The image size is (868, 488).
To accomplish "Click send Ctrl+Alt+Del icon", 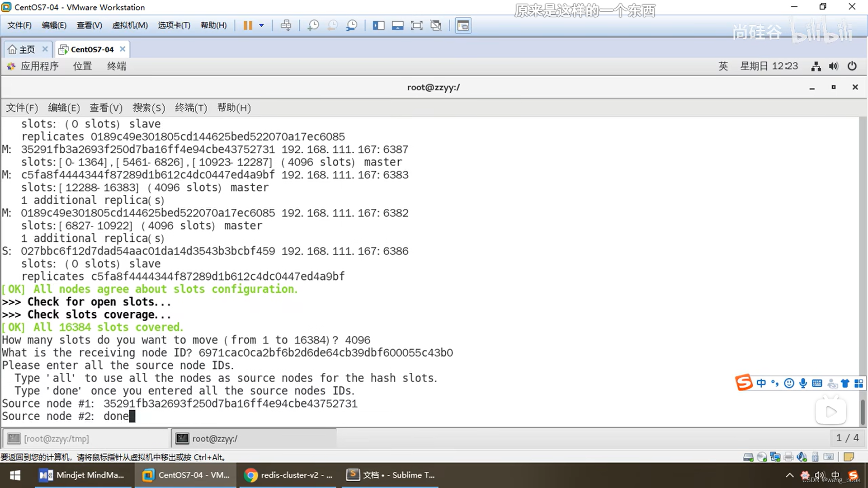I will (x=286, y=25).
